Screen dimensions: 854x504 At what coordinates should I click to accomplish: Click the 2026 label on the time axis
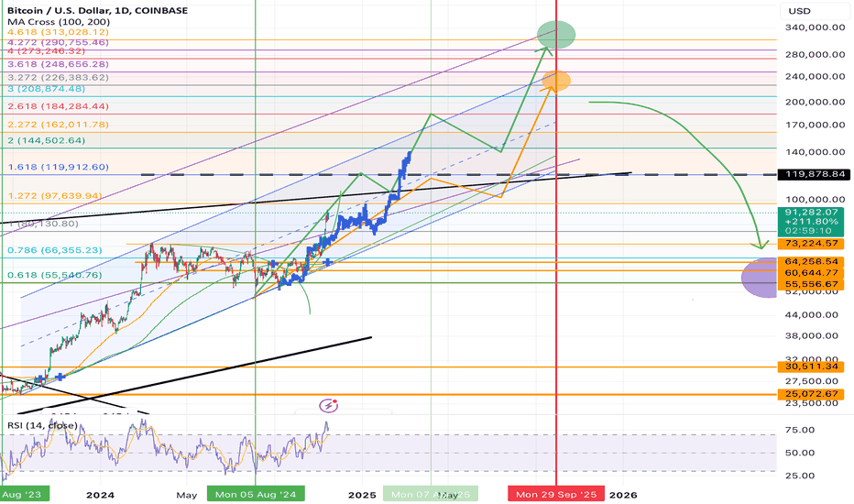623,495
